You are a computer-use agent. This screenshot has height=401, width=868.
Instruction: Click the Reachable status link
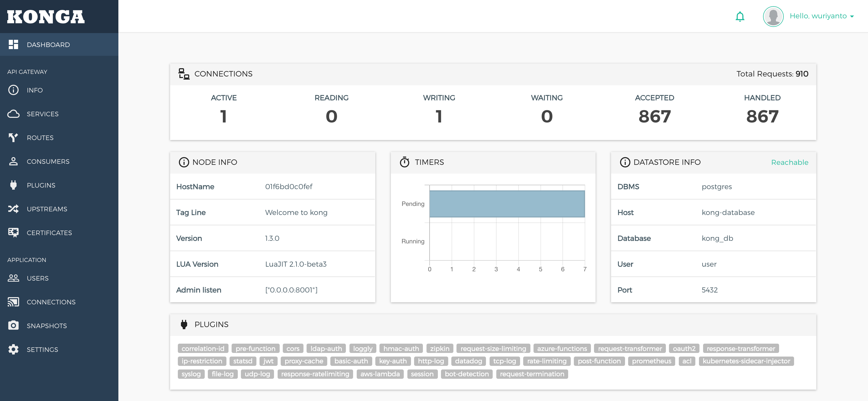[790, 162]
